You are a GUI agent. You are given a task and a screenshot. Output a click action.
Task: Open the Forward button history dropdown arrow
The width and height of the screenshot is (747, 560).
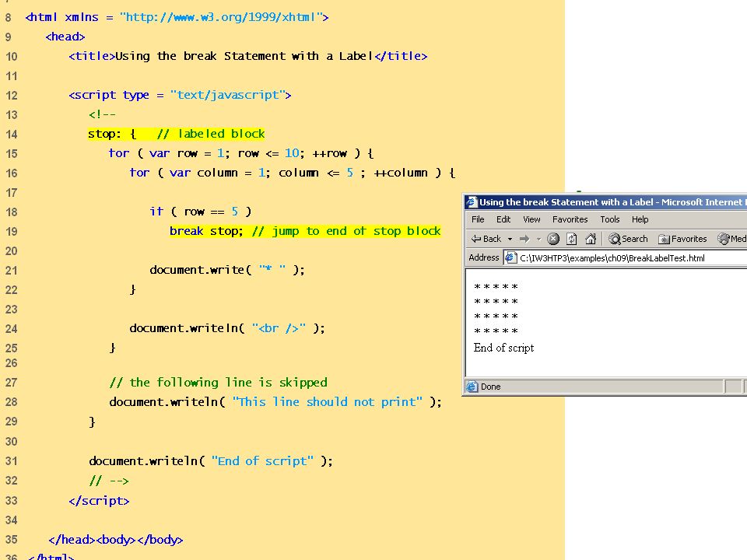click(538, 239)
